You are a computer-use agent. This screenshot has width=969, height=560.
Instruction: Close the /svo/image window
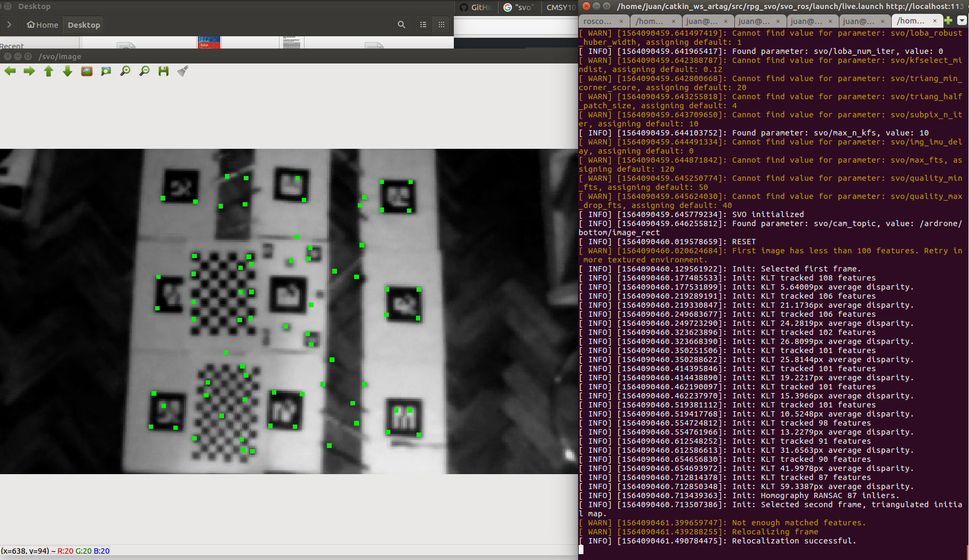click(x=7, y=56)
